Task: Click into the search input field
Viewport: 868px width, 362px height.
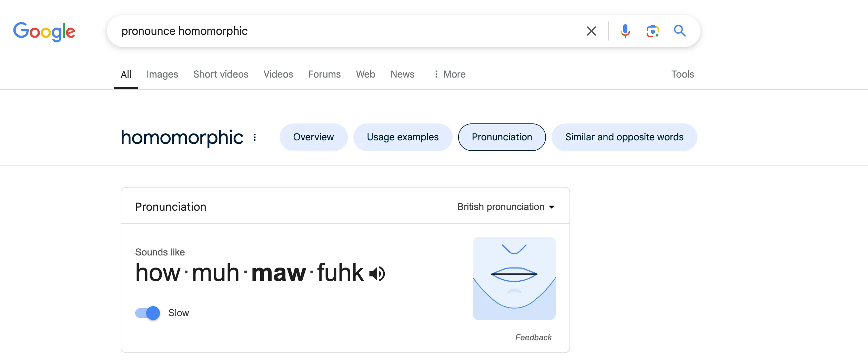Action: (x=345, y=31)
